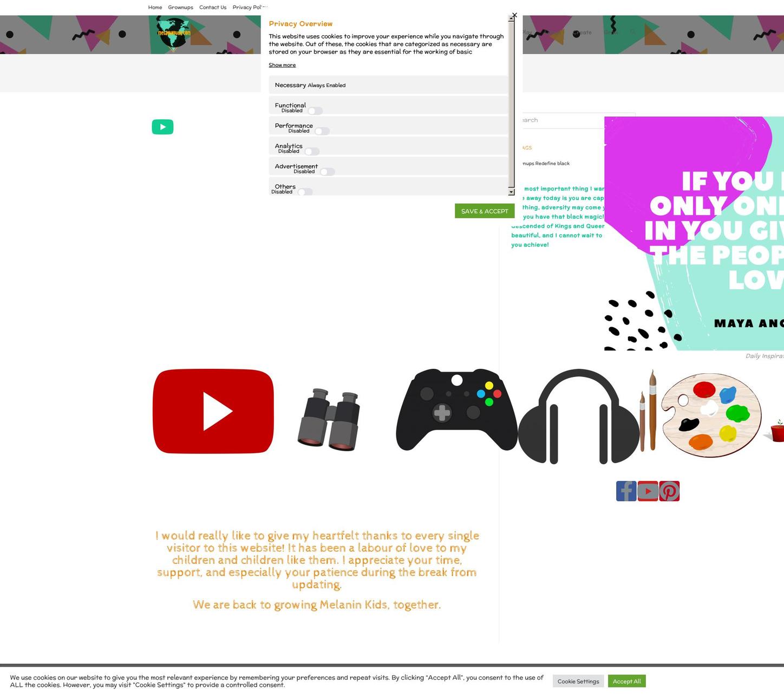Close the Privacy Overview dialog
Image resolution: width=784 pixels, height=695 pixels.
(x=514, y=15)
